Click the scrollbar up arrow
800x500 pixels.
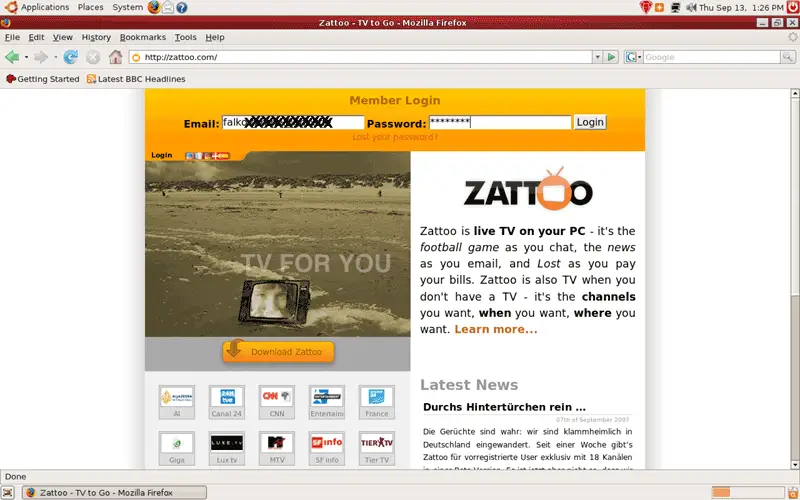point(794,93)
